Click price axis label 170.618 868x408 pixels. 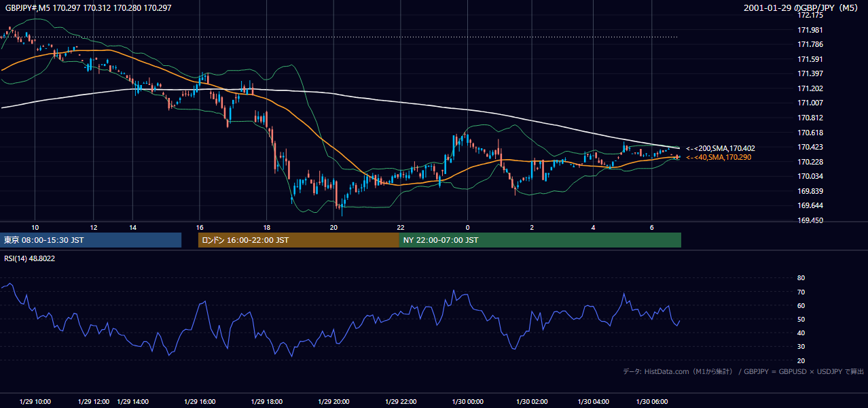[x=810, y=133]
